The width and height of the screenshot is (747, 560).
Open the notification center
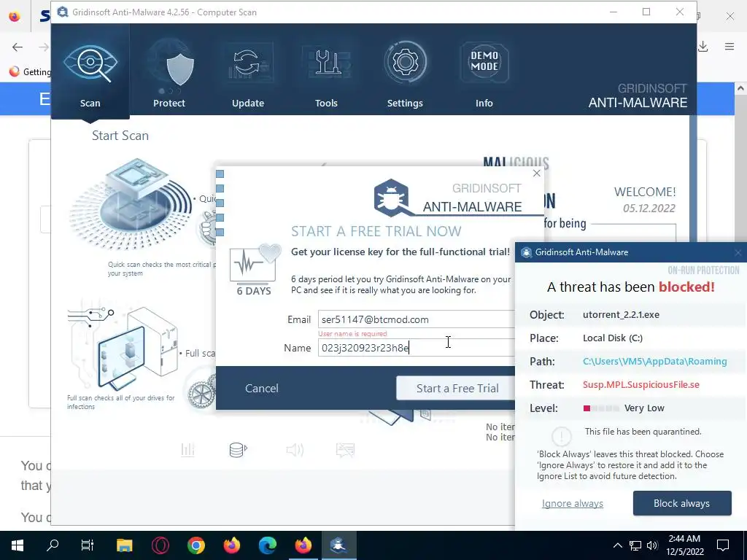point(723,545)
